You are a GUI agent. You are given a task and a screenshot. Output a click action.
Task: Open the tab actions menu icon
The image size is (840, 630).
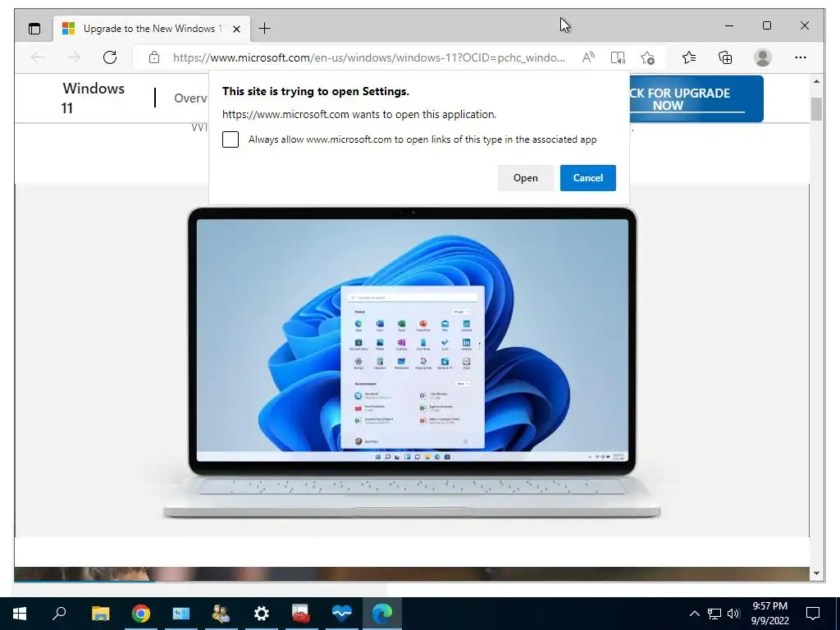click(34, 29)
